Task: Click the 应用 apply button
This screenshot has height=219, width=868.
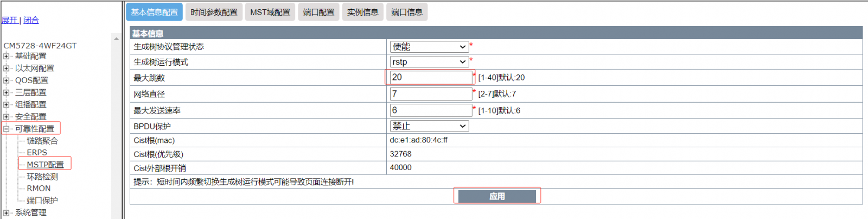Action: (x=497, y=196)
